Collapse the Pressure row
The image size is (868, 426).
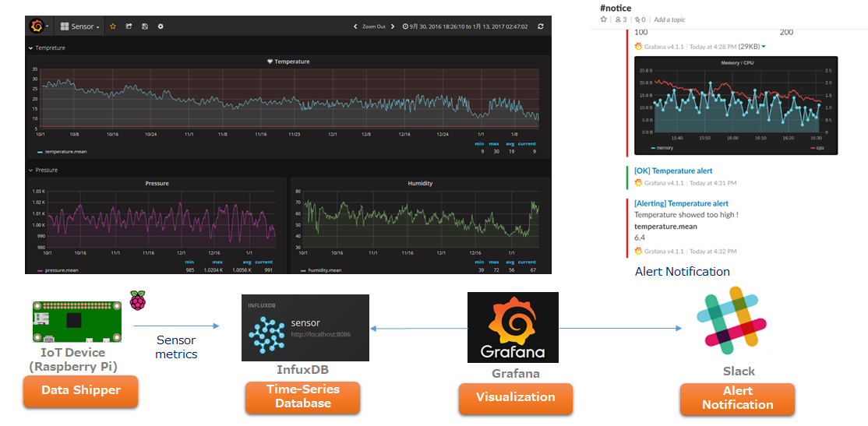coord(43,170)
